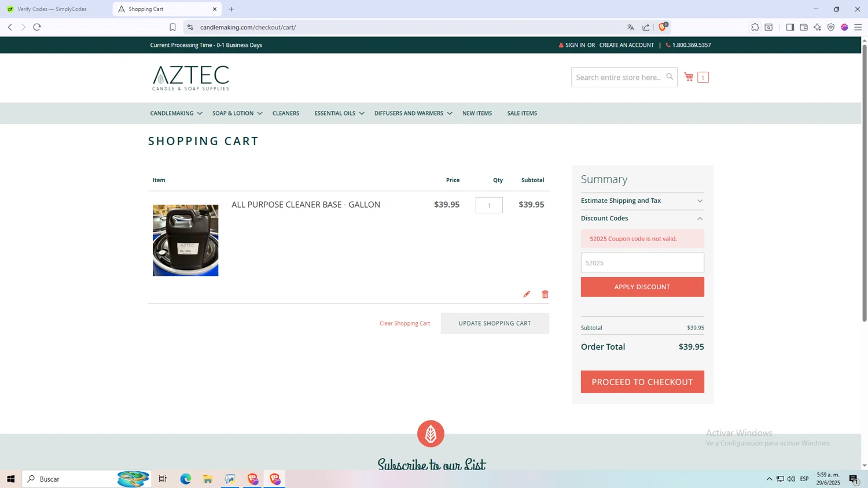Click the leaf subscribe emblem icon
Viewport: 868px width, 488px height.
pos(431,434)
